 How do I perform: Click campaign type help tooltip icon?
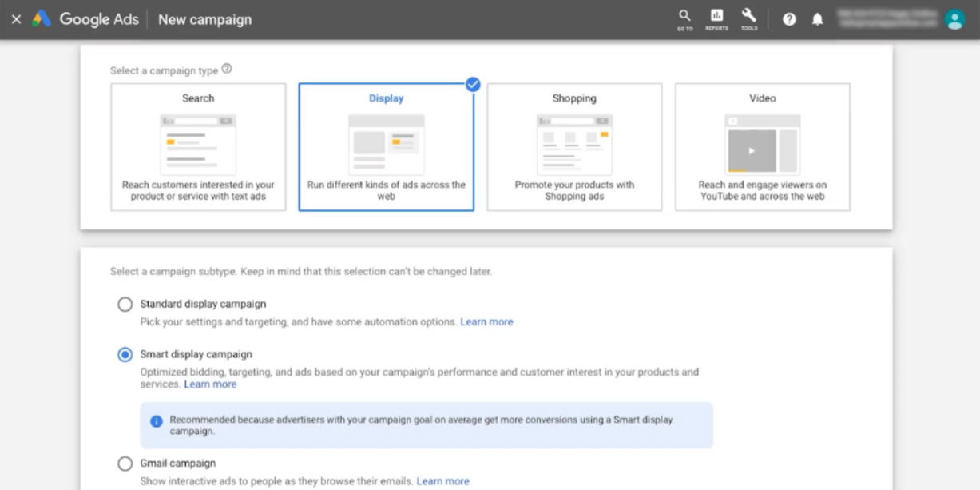(x=227, y=69)
